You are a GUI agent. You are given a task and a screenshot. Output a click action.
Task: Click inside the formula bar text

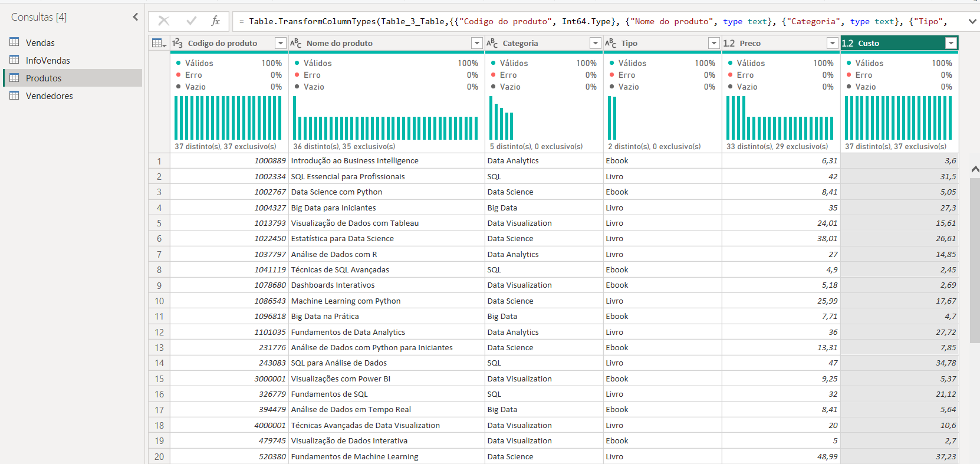point(597,21)
